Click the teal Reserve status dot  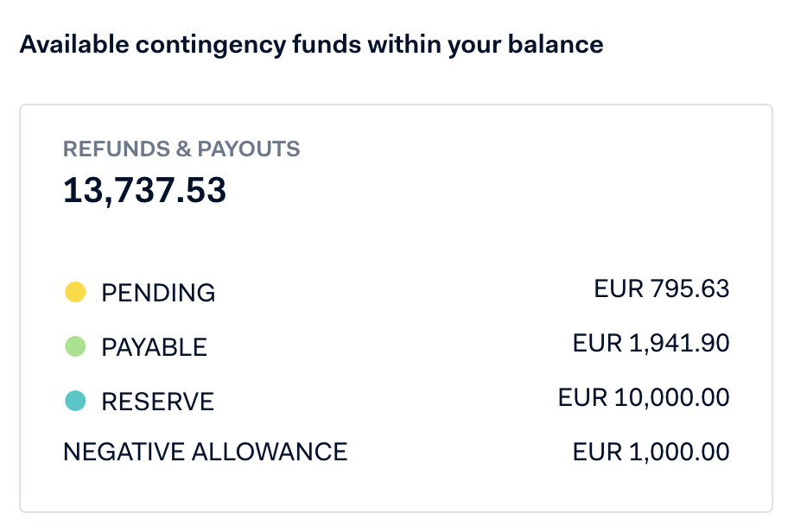click(x=75, y=401)
